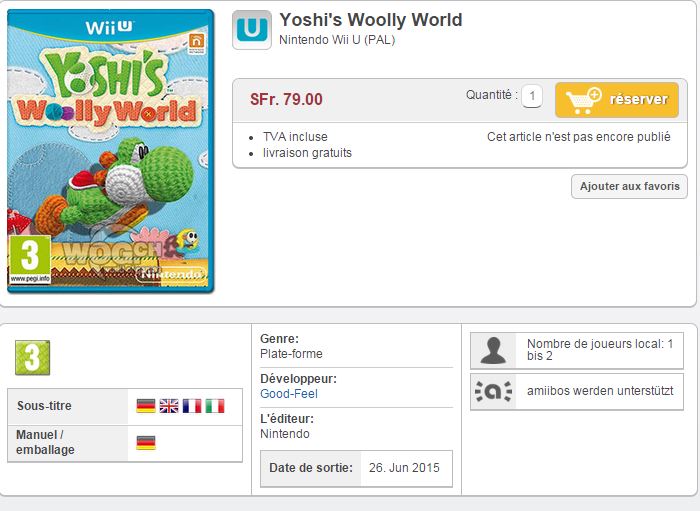Reserve the game with the réserver button
The image size is (700, 511).
[617, 100]
